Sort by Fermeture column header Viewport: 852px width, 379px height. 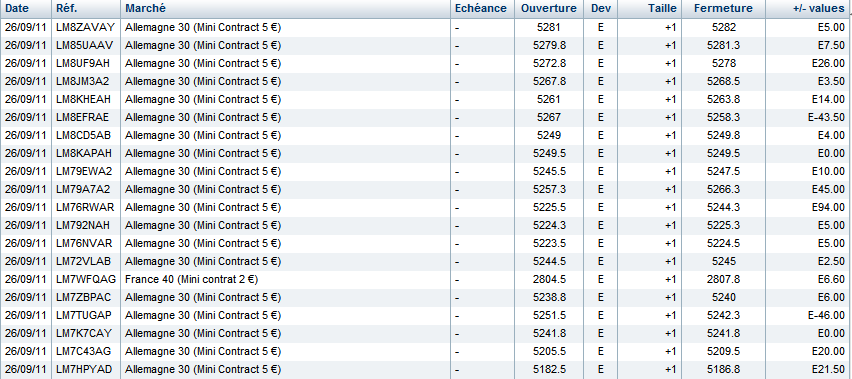[x=723, y=8]
